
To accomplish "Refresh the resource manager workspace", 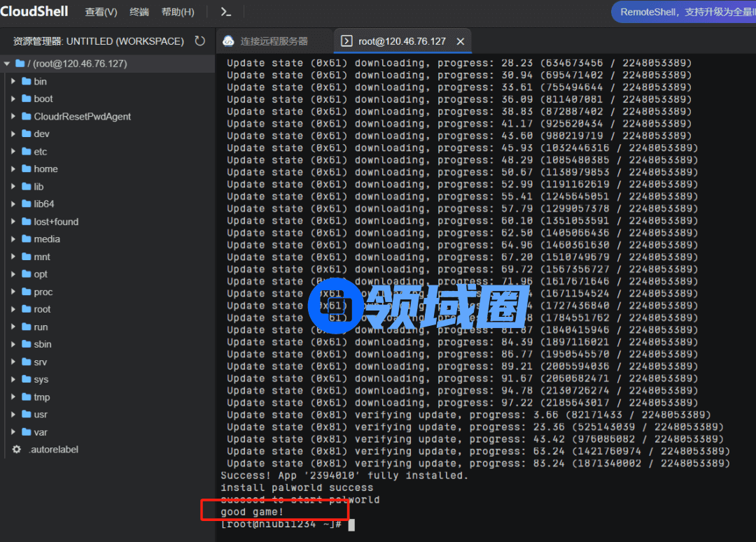I will coord(200,41).
